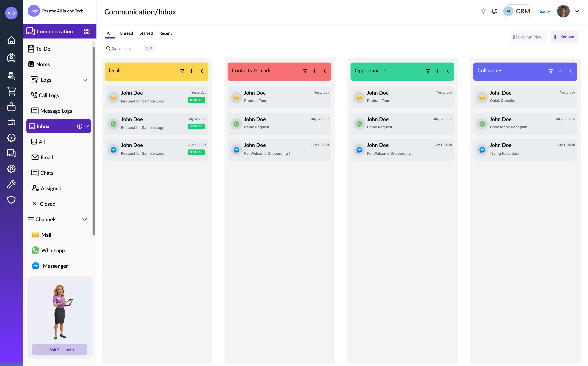Click the grid icon beside Communication
This screenshot has height=366, width=588.
(x=87, y=31)
